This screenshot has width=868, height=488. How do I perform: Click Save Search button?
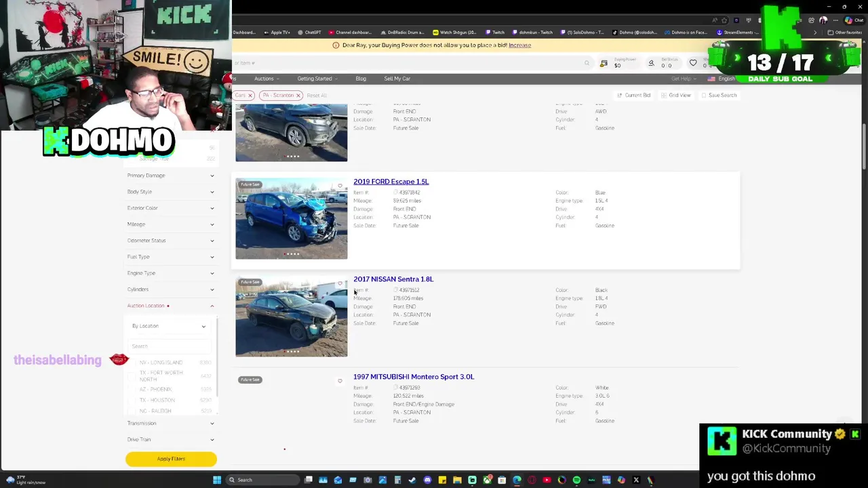(x=719, y=96)
